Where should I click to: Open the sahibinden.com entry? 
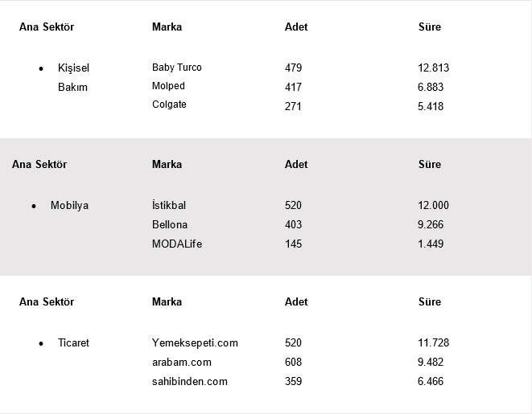190,382
